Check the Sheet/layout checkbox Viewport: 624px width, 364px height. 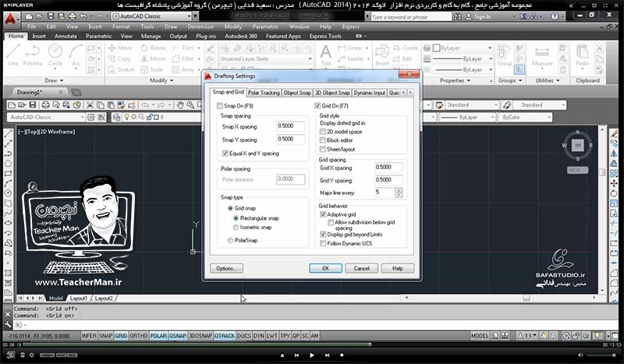coord(323,149)
